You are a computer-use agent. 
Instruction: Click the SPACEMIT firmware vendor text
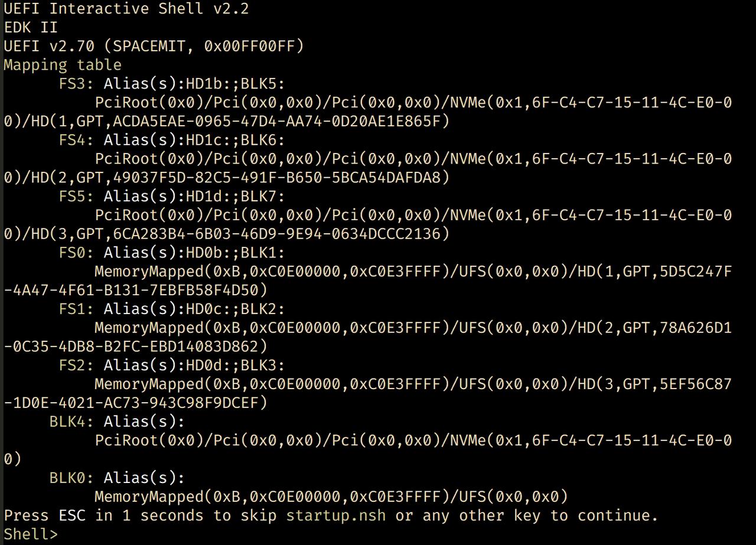(x=151, y=46)
